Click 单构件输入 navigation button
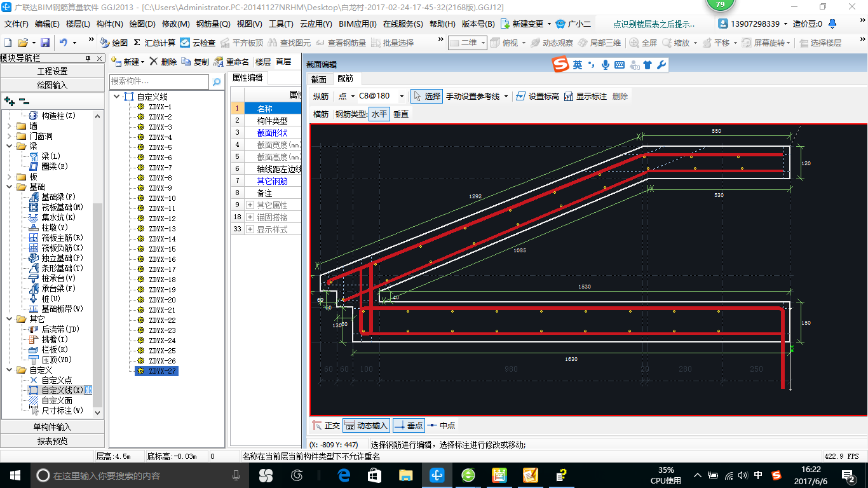The width and height of the screenshot is (868, 488). pos(53,427)
